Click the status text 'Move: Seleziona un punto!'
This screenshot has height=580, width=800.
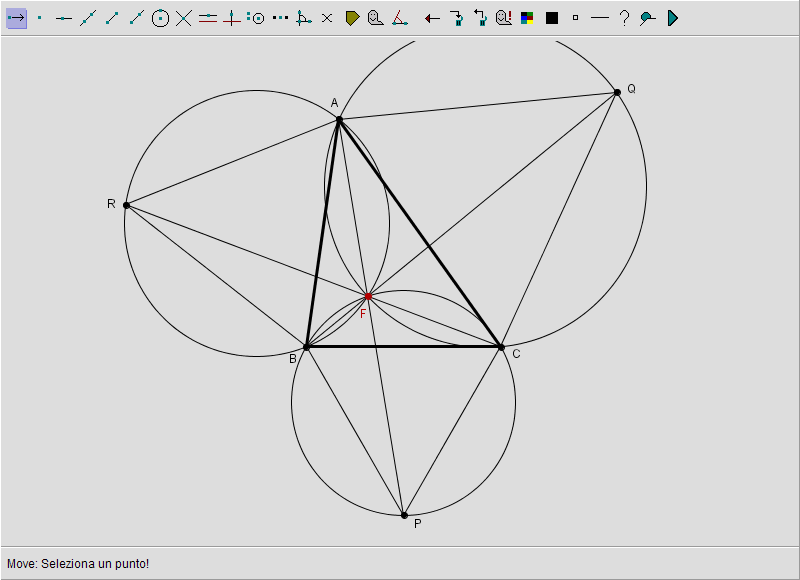[78, 564]
